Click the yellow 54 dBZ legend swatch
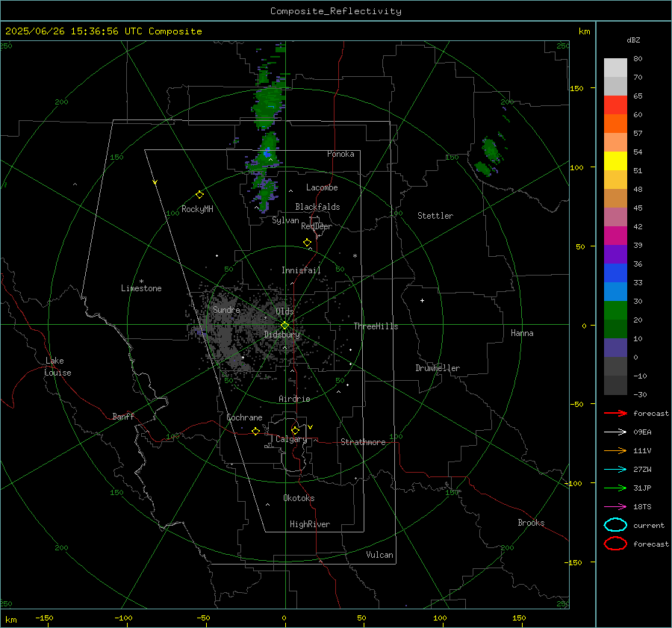Viewport: 672px width, 628px height. point(615,161)
